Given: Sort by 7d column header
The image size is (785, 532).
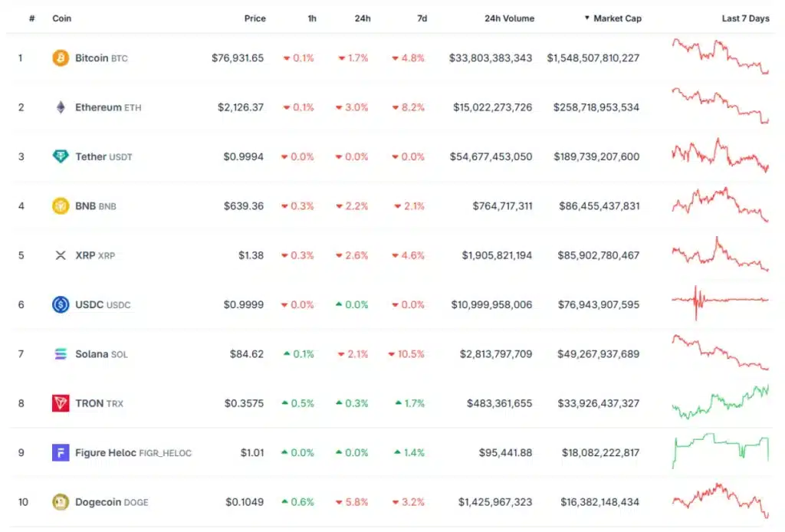Looking at the screenshot, I should tap(422, 18).
